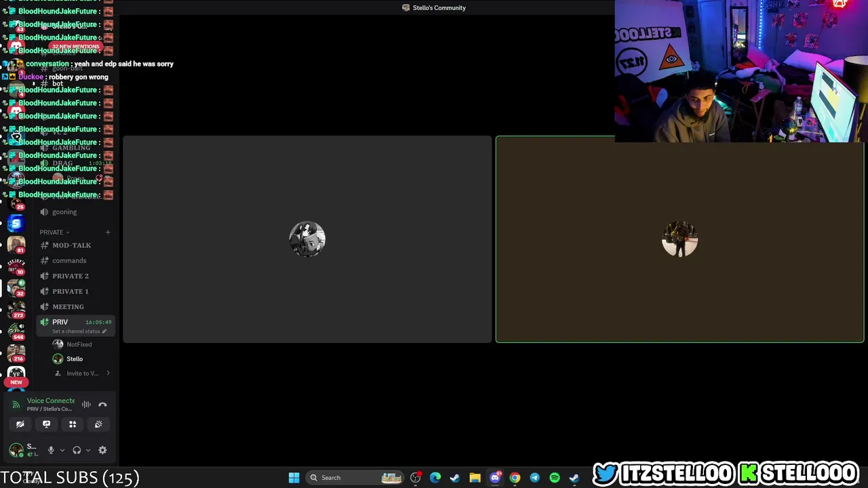Open server icon with 272 badge
868x488 pixels.
16,309
